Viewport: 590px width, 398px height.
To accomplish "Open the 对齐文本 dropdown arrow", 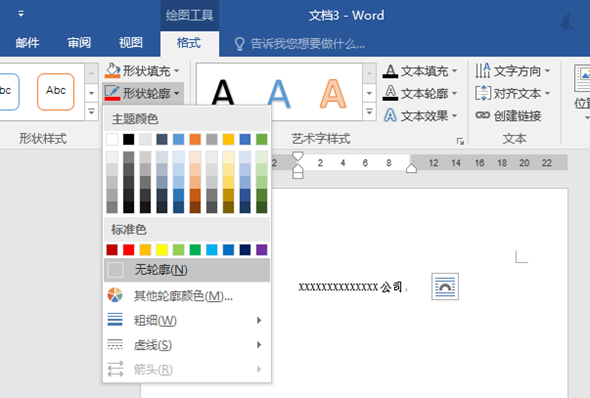I will (x=547, y=93).
